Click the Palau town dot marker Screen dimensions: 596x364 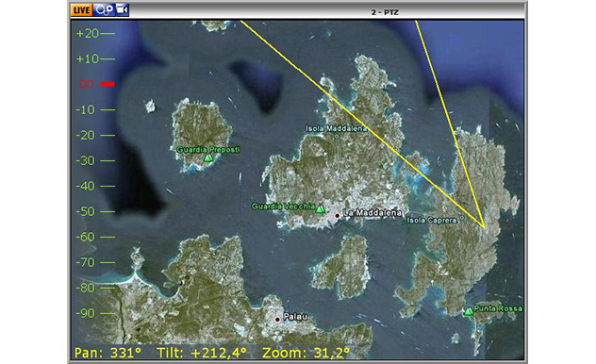point(277,320)
